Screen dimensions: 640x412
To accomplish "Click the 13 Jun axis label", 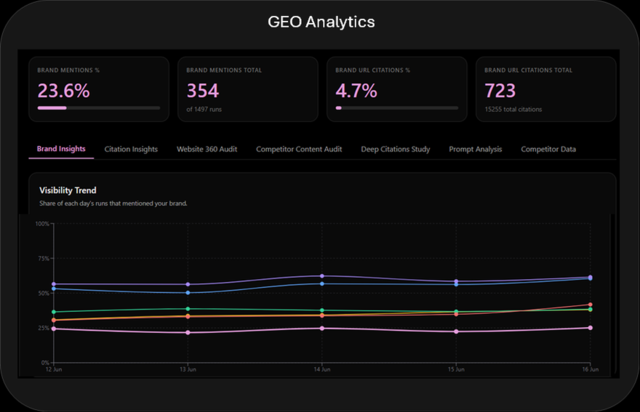I will [x=188, y=370].
